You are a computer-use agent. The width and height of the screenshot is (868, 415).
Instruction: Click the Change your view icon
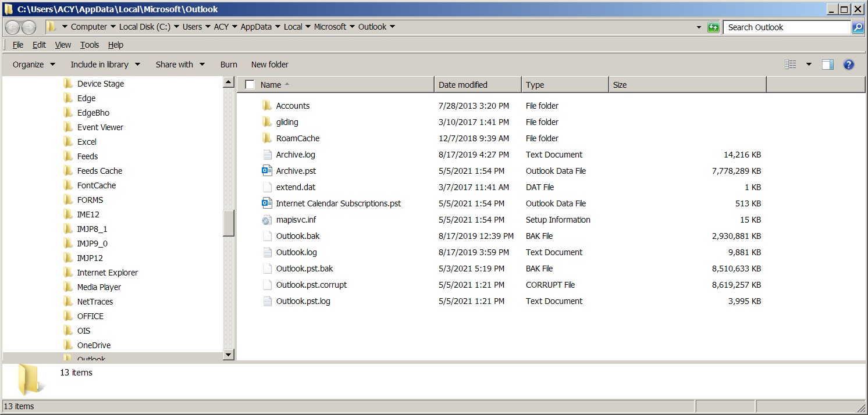(790, 65)
